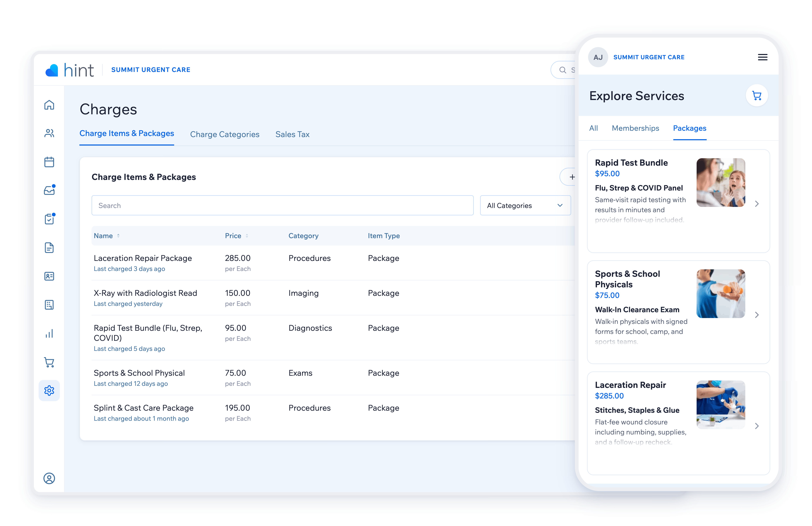Click the search magnifier icon in top bar
The height and width of the screenshot is (526, 812).
point(563,70)
